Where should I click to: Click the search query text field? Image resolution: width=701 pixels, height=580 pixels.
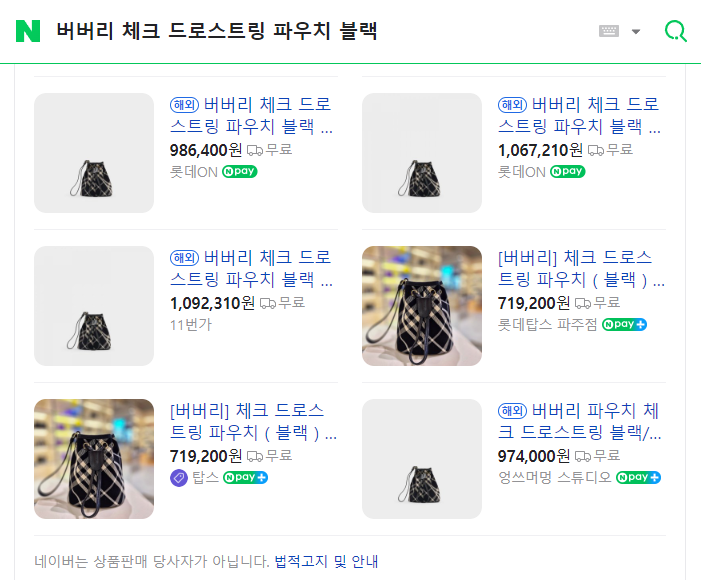click(x=300, y=31)
